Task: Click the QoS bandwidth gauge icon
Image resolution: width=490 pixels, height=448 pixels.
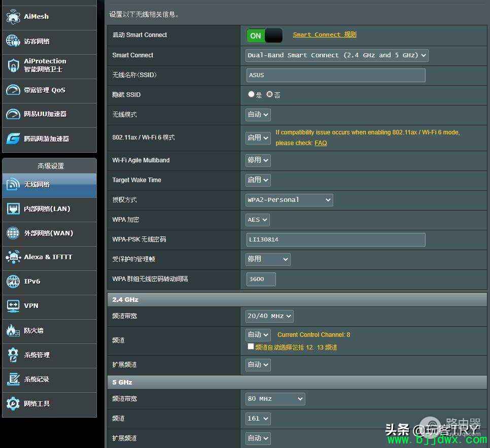Action: [x=13, y=90]
